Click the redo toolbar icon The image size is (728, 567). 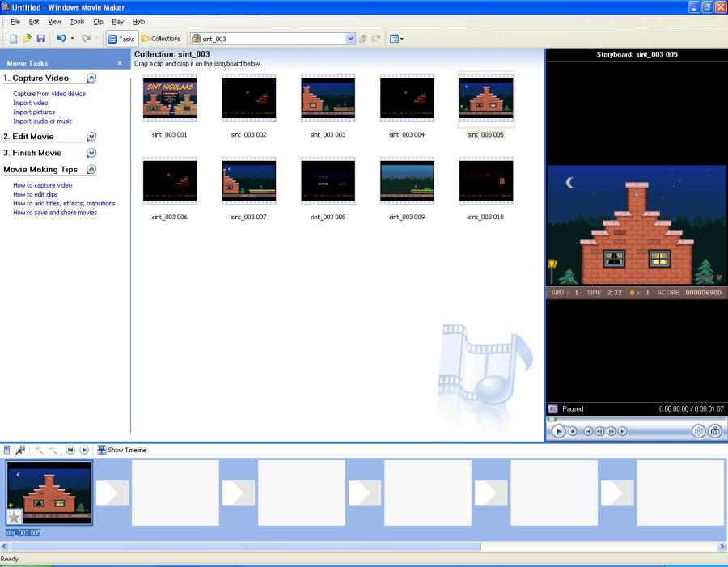pos(86,39)
